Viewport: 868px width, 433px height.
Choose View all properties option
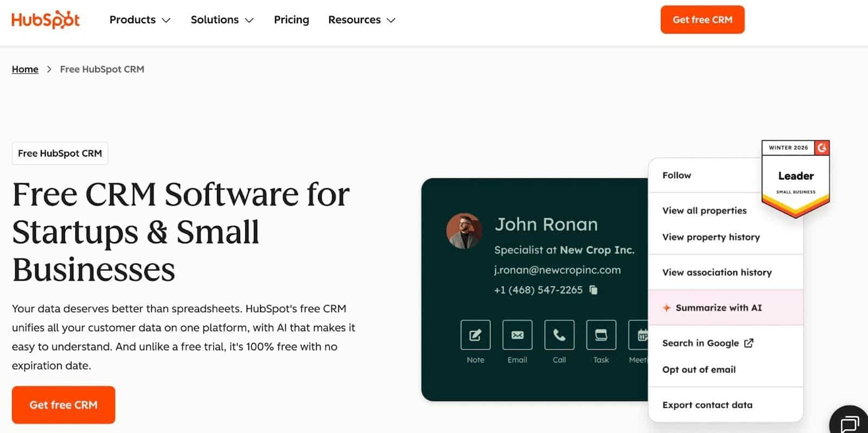[x=704, y=211]
